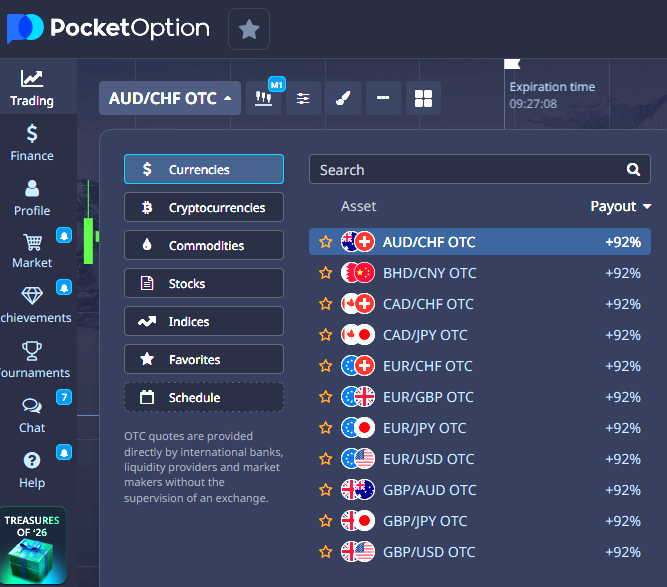Toggle favorite star for GBP/AUD OTC
Screen dimensions: 667x587
coord(326,490)
